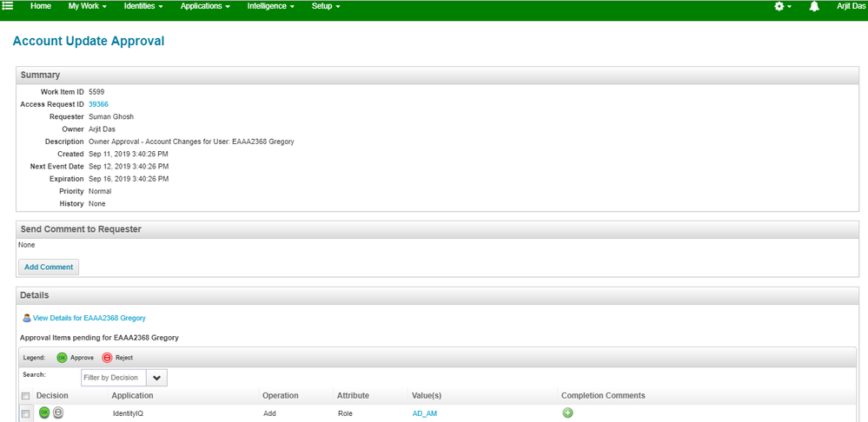Click the Add Comment button
This screenshot has height=422, width=868.
click(x=49, y=267)
